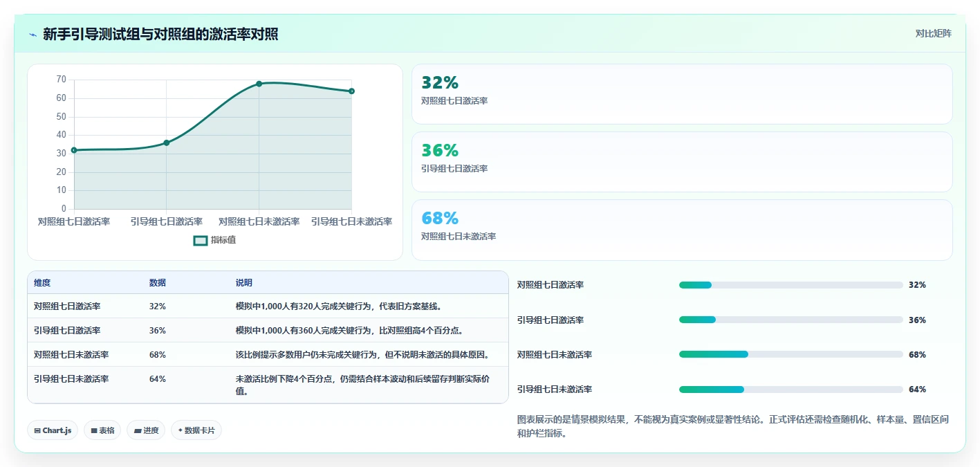
Task: Click the chart data point for 引导组七日激活率
Action: pos(167,143)
